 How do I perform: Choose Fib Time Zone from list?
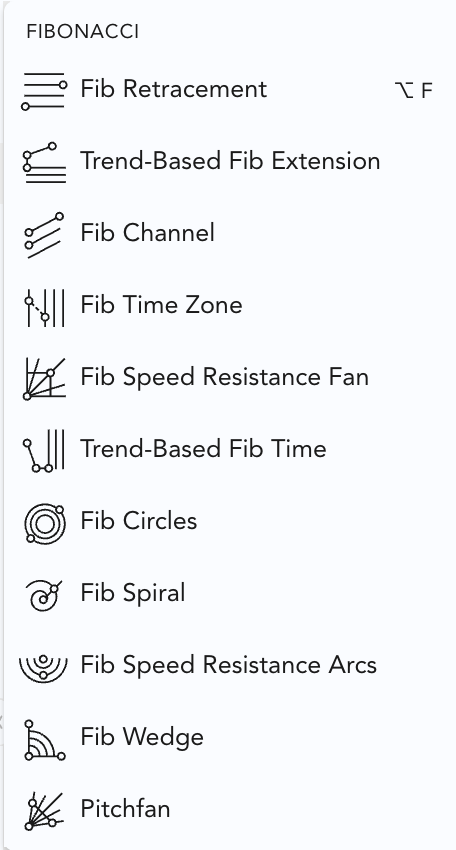pos(161,304)
